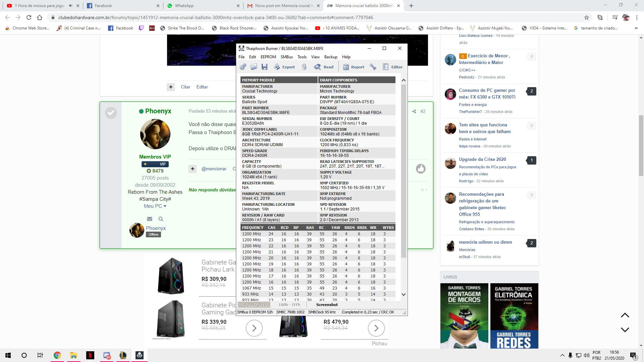
Task: Open the Backup menu
Action: click(x=331, y=57)
